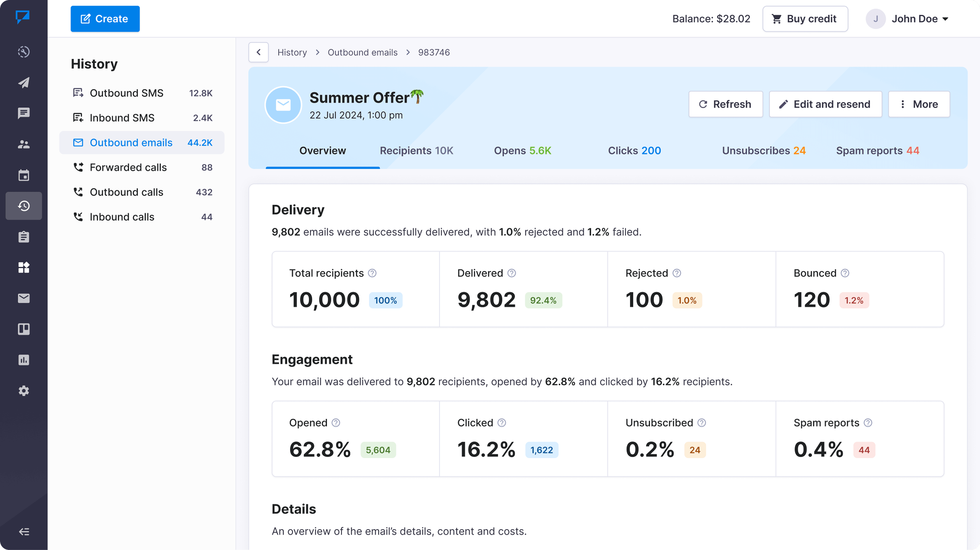Click the 100% badge for Total recipients
The height and width of the screenshot is (550, 980).
click(385, 300)
